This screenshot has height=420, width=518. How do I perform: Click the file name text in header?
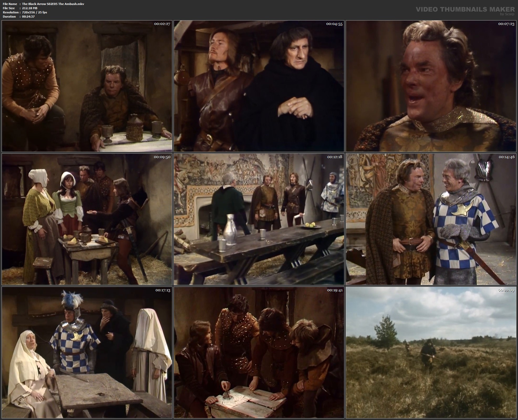point(53,4)
